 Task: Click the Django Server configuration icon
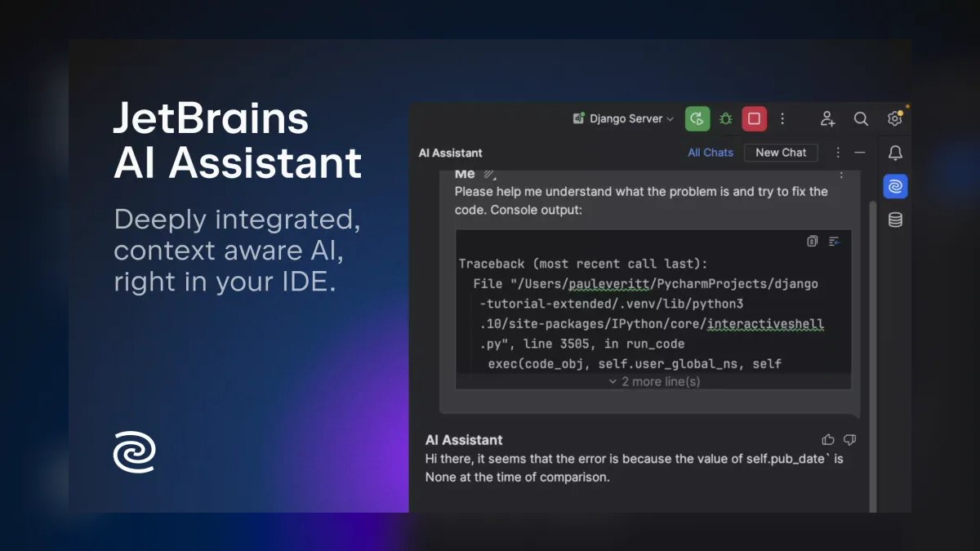click(x=578, y=119)
